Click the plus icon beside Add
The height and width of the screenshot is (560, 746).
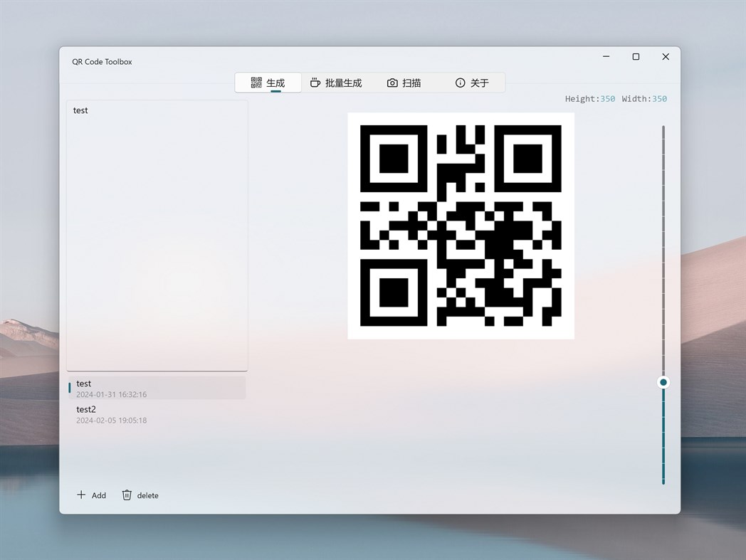[82, 495]
